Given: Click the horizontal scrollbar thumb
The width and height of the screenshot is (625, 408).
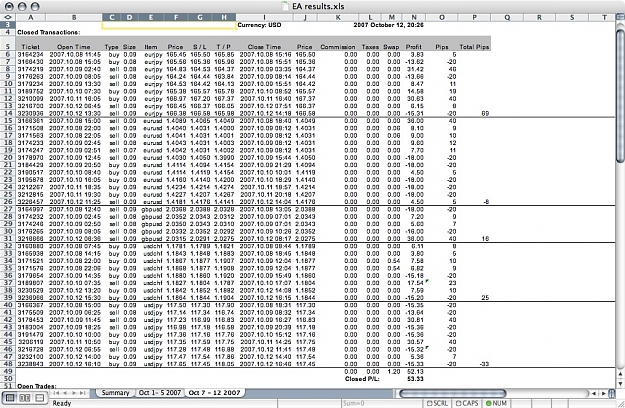Looking at the screenshot, I should [452, 393].
